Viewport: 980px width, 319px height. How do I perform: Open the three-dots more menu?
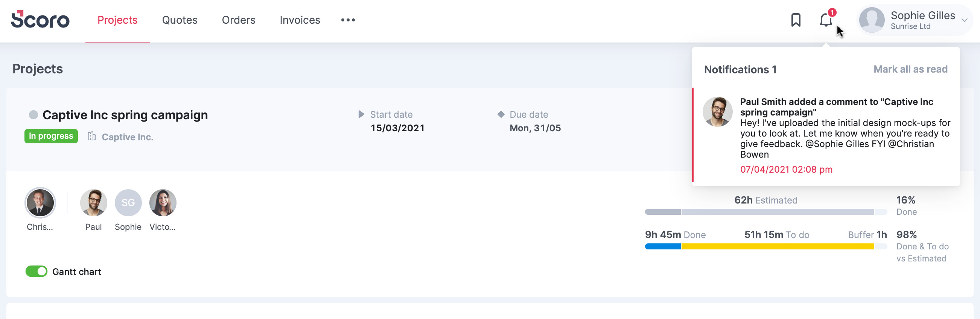point(348,20)
